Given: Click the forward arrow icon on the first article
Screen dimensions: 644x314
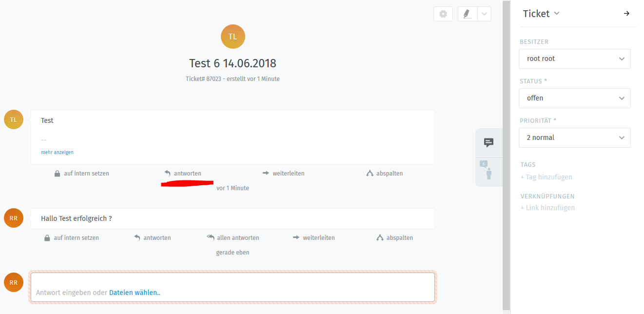Looking at the screenshot, I should click(266, 173).
